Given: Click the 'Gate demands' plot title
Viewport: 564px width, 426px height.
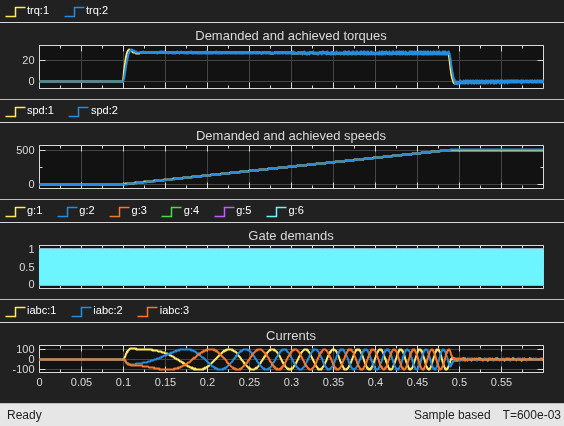Looking at the screenshot, I should (291, 236).
